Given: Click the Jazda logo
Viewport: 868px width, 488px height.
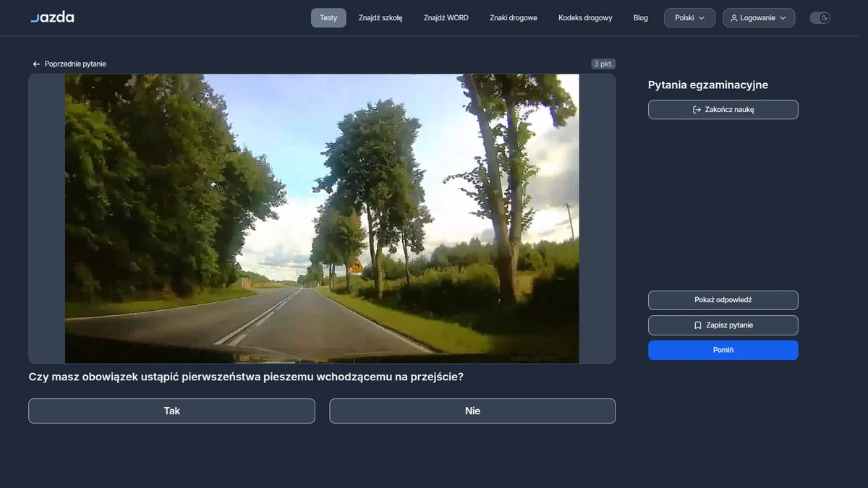Looking at the screenshot, I should click(52, 17).
